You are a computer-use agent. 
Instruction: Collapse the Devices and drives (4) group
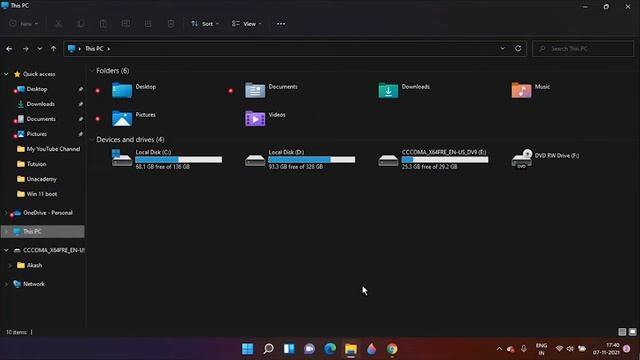pyautogui.click(x=92, y=140)
